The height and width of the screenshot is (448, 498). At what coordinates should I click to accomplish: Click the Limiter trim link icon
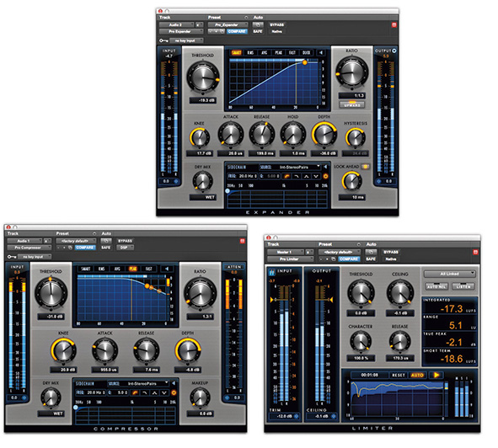[296, 416]
